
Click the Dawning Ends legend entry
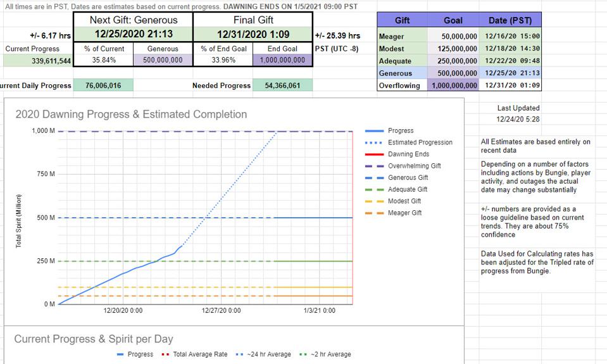(397, 154)
